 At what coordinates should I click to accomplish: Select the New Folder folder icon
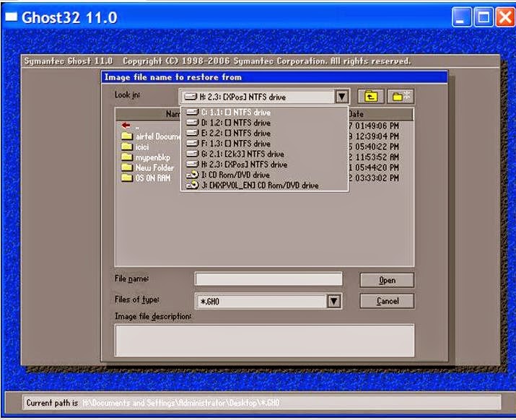[127, 167]
